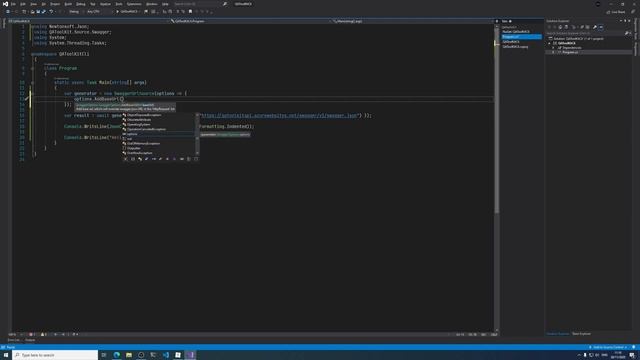Viewport: 640px width, 360px height.
Task: Toggle the second IntelliSense filter icon
Action: pyautogui.click(x=133, y=159)
